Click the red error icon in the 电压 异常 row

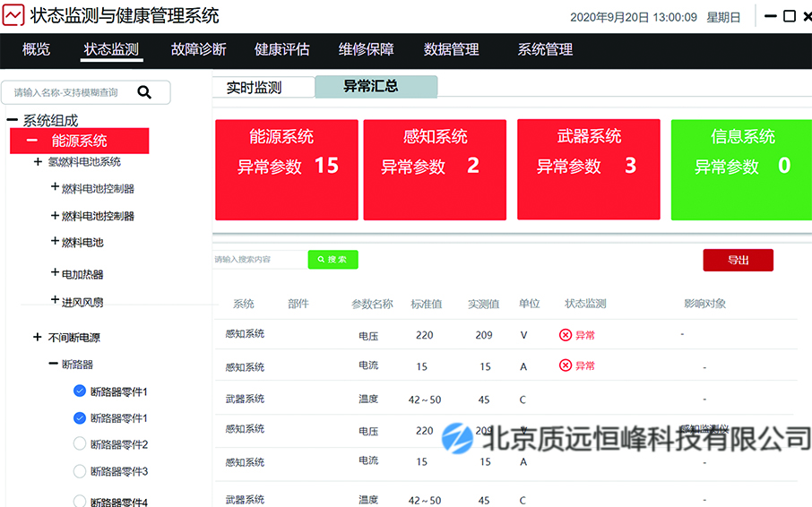point(565,335)
